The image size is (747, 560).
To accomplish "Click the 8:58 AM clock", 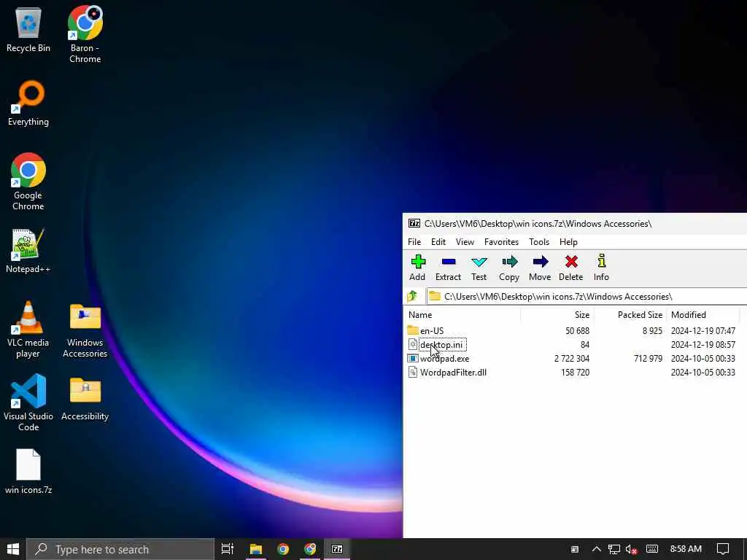I will [x=686, y=549].
